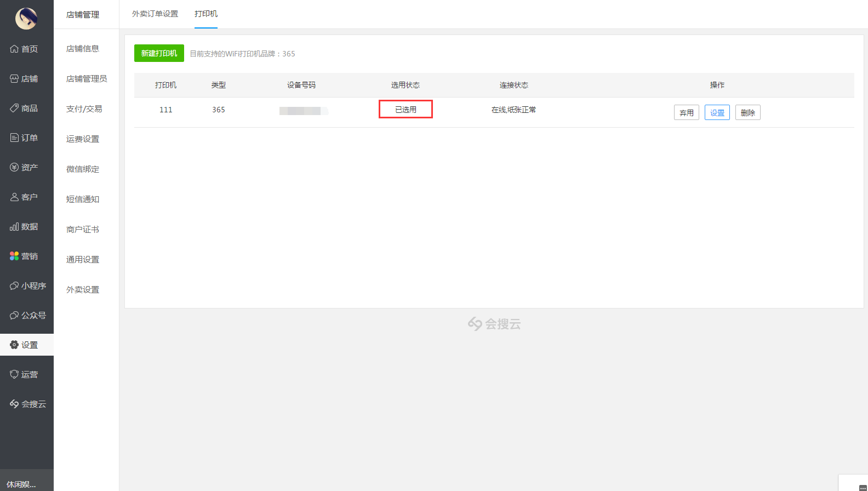The height and width of the screenshot is (491, 868).
Task: Click the green 新建打印机 button
Action: 159,53
